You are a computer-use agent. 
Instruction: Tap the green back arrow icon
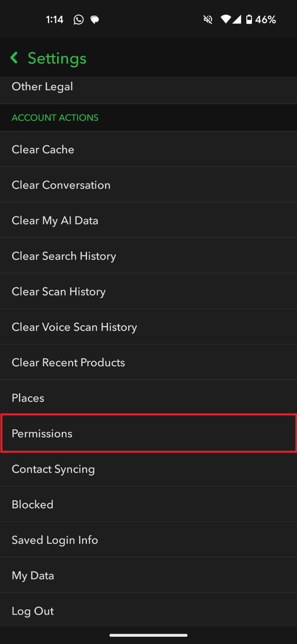[x=14, y=58]
